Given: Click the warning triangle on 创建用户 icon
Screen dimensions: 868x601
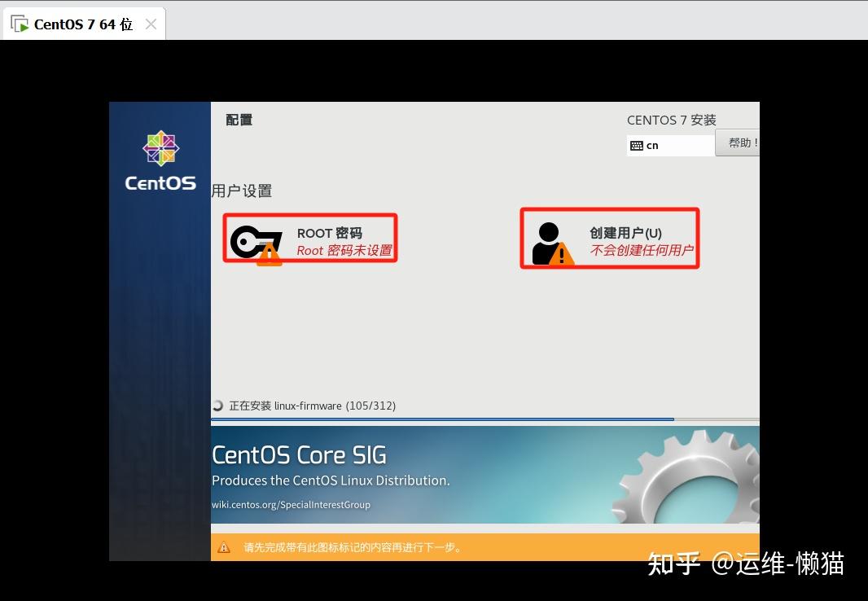Looking at the screenshot, I should [562, 252].
